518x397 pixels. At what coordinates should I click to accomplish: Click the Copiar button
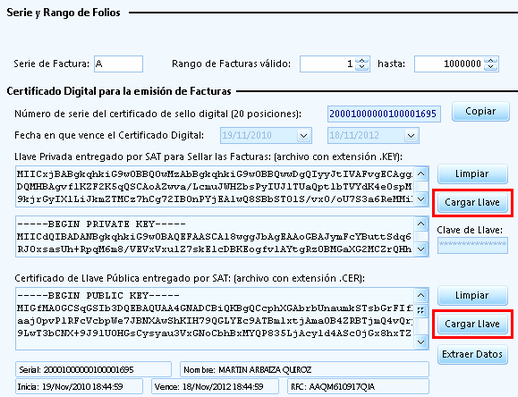480,112
